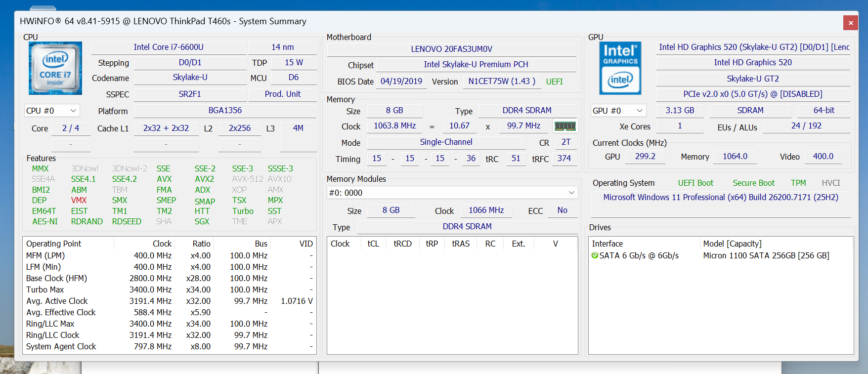The height and width of the screenshot is (374, 868).
Task: Click the 15 W TDP value
Action: pos(294,63)
